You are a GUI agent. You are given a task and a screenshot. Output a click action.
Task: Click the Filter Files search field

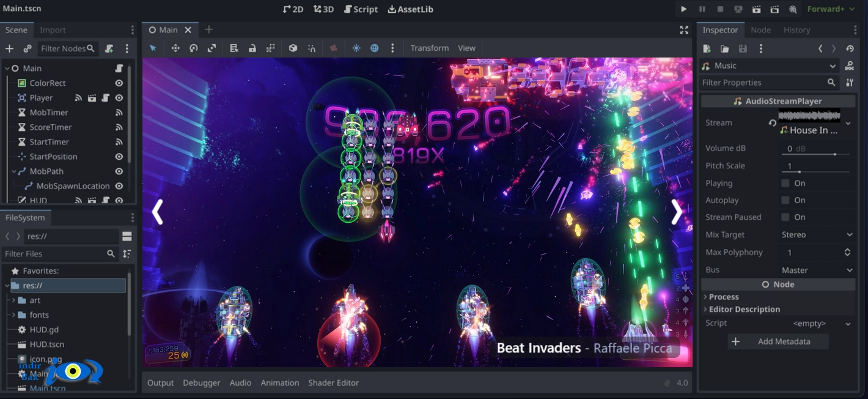coord(59,253)
